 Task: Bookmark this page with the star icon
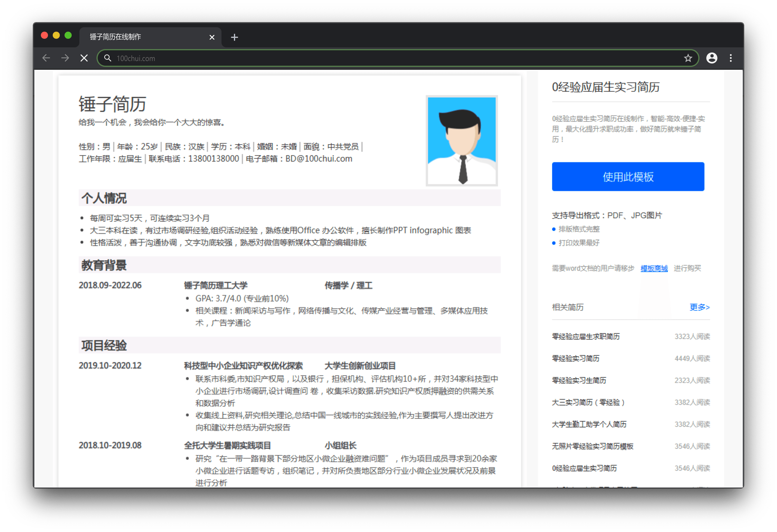click(688, 58)
